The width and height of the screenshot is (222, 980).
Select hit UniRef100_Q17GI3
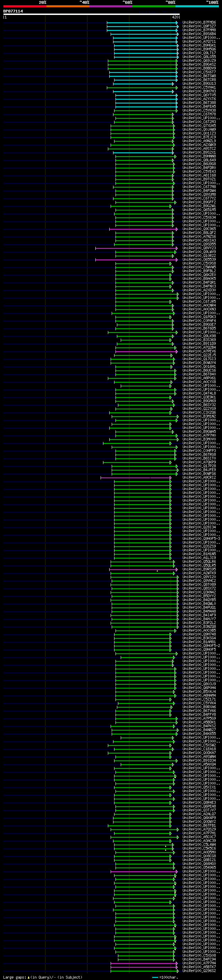[199, 359]
